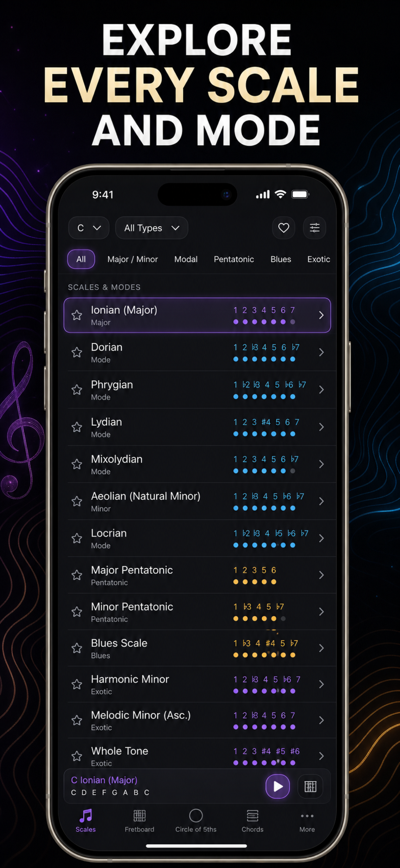
Task: Mark Mixolydian as a favorite
Action: pyautogui.click(x=77, y=464)
